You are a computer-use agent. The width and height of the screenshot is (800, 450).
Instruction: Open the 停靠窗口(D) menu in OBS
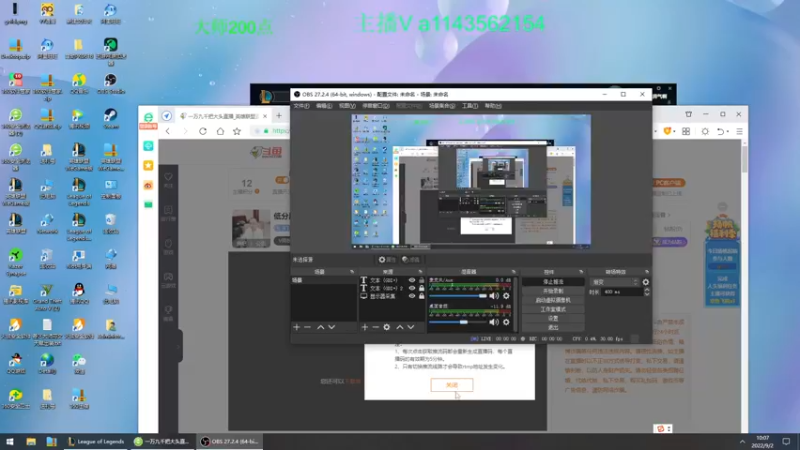pyautogui.click(x=376, y=106)
